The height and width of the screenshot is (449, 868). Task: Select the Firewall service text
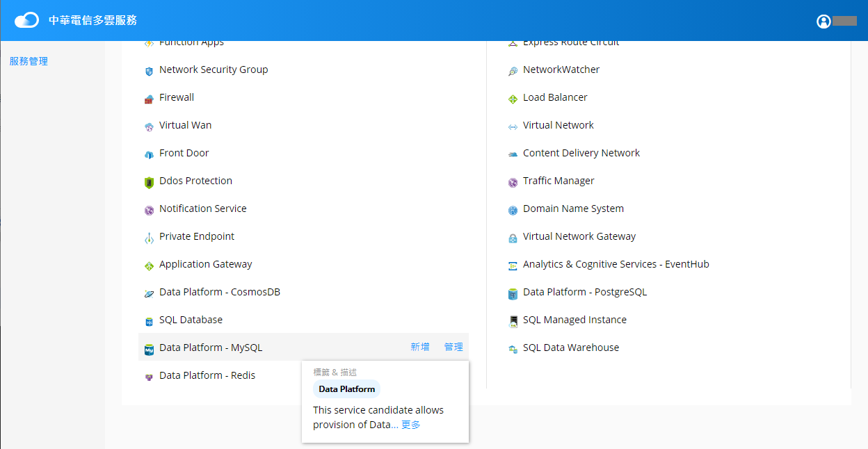click(177, 97)
